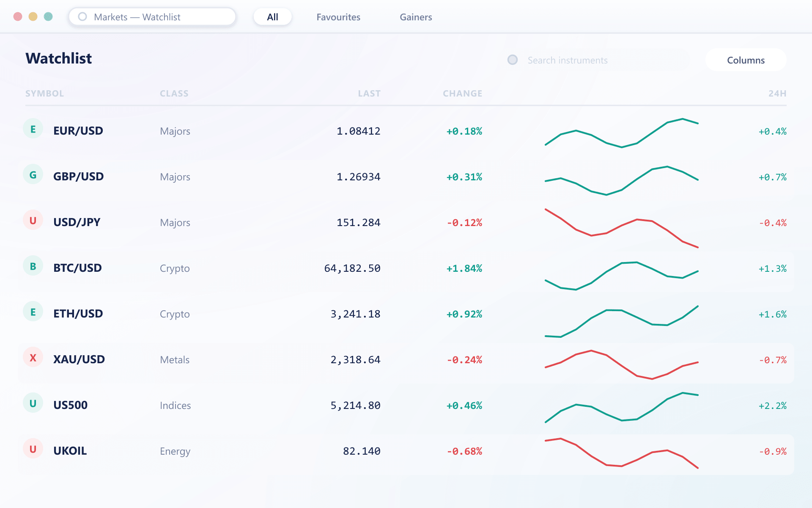Switch to the All tab

point(273,17)
